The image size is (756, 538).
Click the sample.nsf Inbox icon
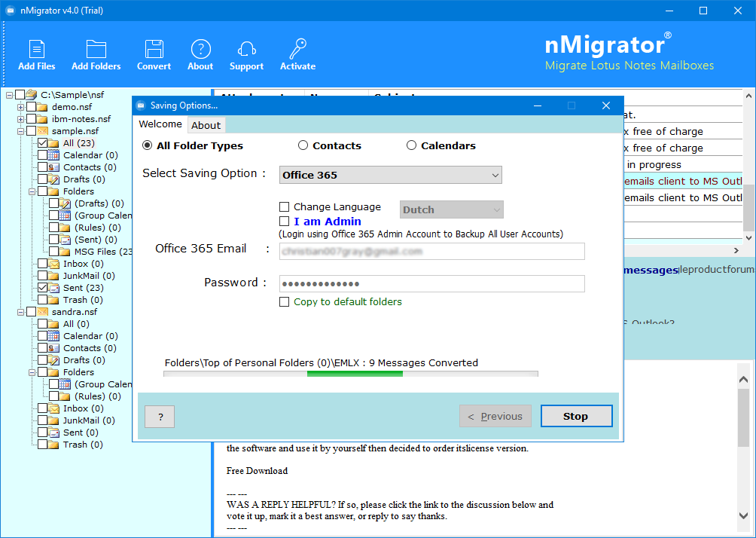coord(54,264)
